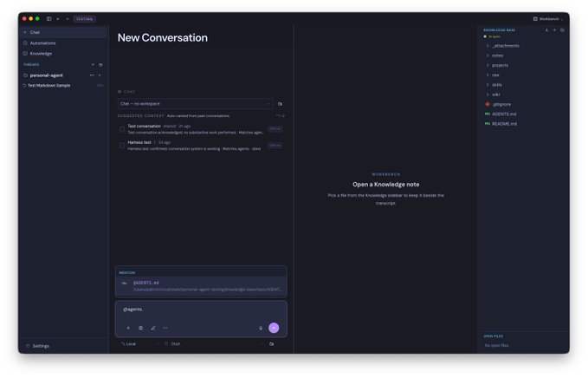Activate the microphone voice input icon
This screenshot has height=378, width=588.
pyautogui.click(x=261, y=328)
